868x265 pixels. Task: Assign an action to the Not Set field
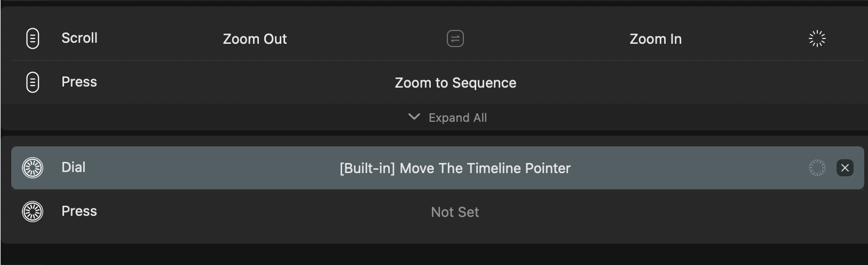(x=455, y=212)
